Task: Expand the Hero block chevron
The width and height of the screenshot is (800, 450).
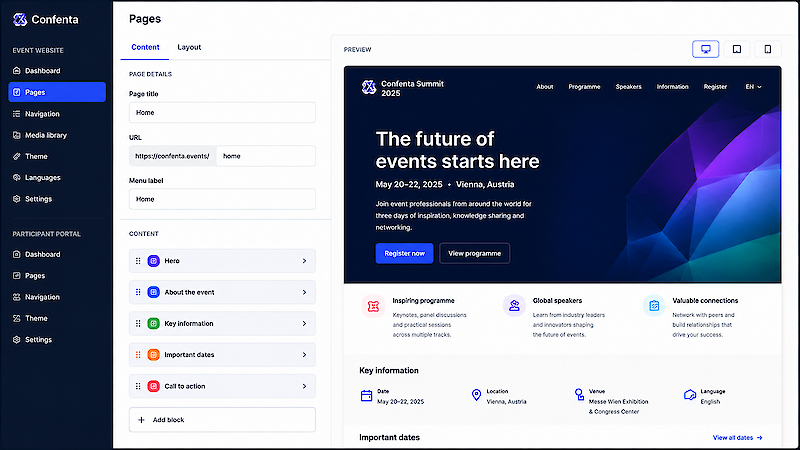Action: pos(305,261)
